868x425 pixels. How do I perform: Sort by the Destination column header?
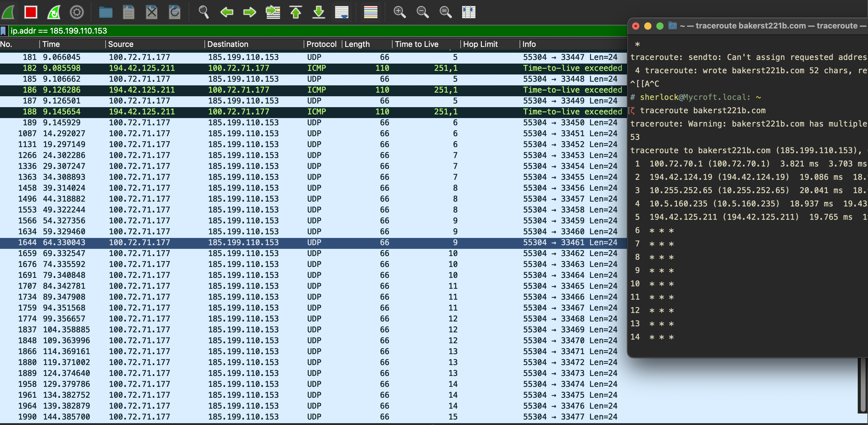click(x=254, y=44)
